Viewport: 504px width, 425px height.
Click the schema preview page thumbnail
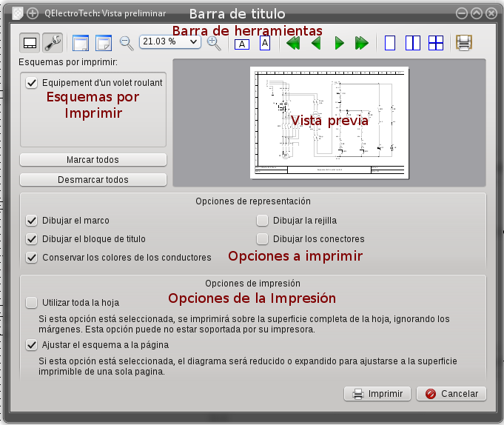point(329,123)
